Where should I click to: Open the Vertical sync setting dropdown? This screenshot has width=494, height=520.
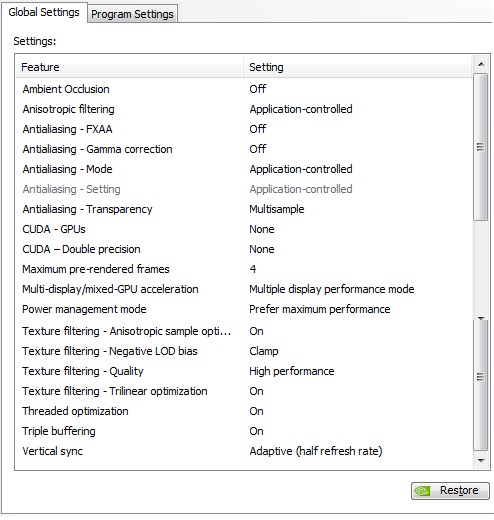[316, 451]
